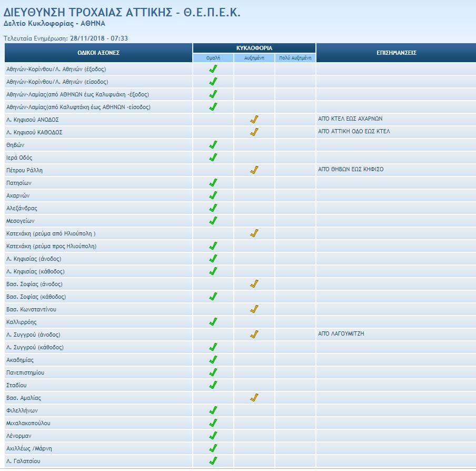This screenshot has height=471, width=476.
Task: Click the green checkmark beside Πατησίων
Action: tap(213, 183)
